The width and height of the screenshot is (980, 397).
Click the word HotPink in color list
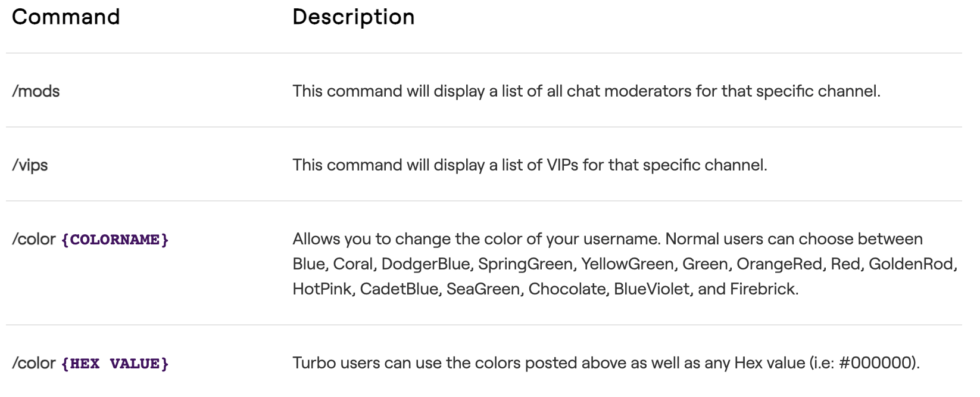[322, 289]
